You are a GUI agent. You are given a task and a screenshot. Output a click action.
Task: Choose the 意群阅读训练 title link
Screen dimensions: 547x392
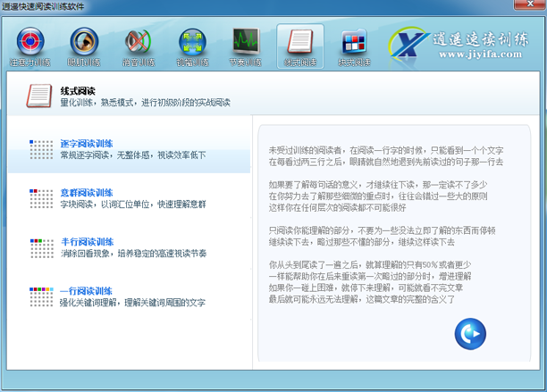[86, 192]
